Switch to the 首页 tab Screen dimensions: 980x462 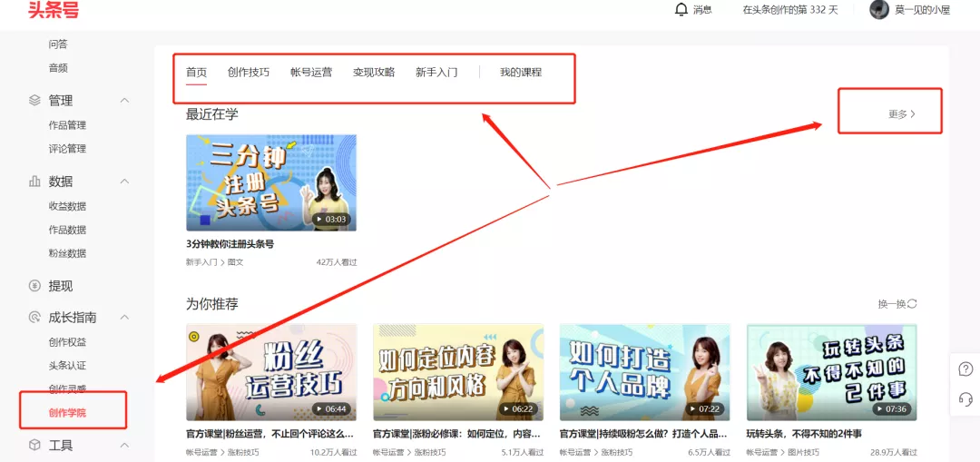point(196,72)
